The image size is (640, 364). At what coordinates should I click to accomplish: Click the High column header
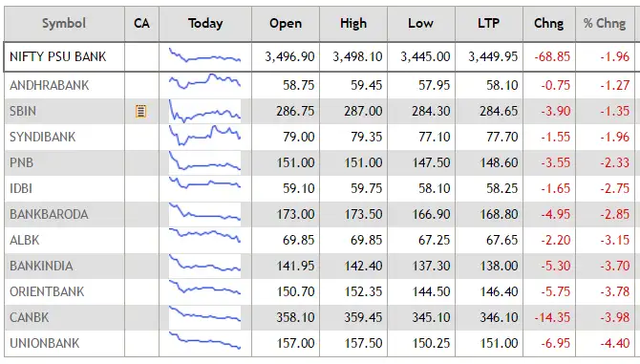coord(353,23)
